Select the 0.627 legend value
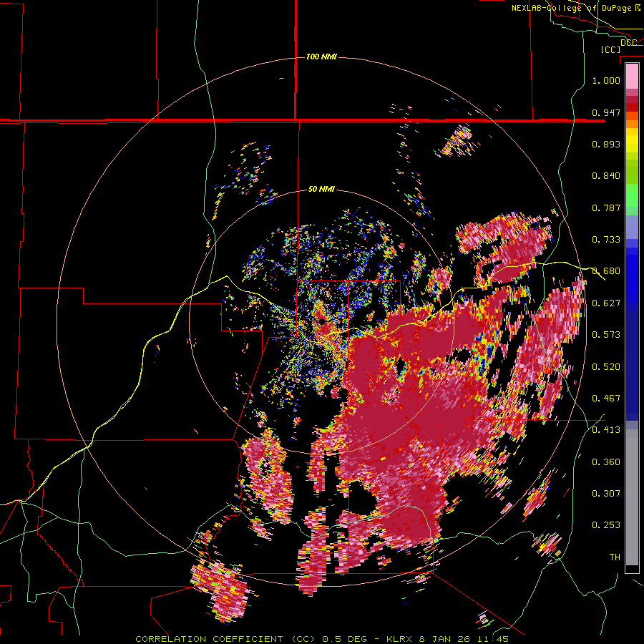Viewport: 644px width, 644px height. click(606, 303)
